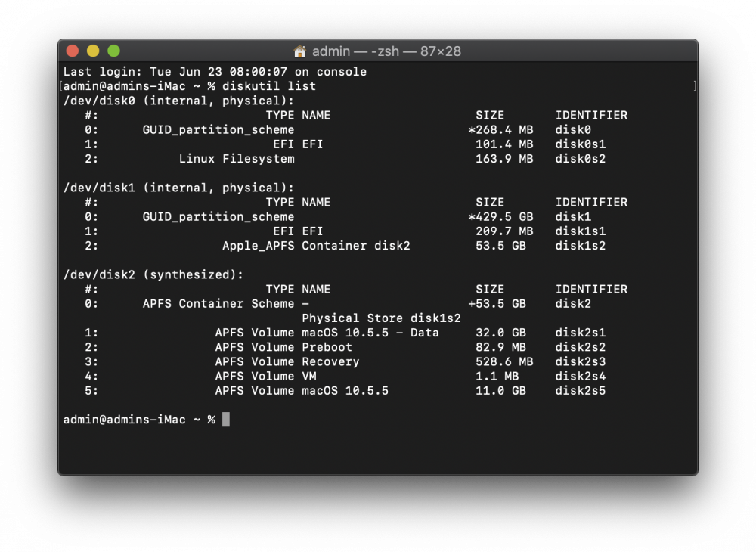The width and height of the screenshot is (756, 552).
Task: Click the red close window button
Action: pos(73,51)
